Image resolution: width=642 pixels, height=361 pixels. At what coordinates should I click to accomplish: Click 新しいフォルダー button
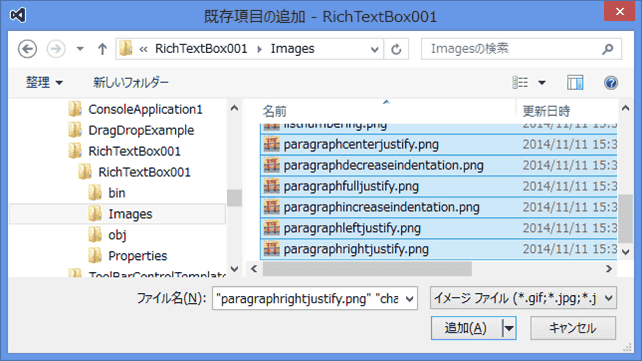click(131, 82)
